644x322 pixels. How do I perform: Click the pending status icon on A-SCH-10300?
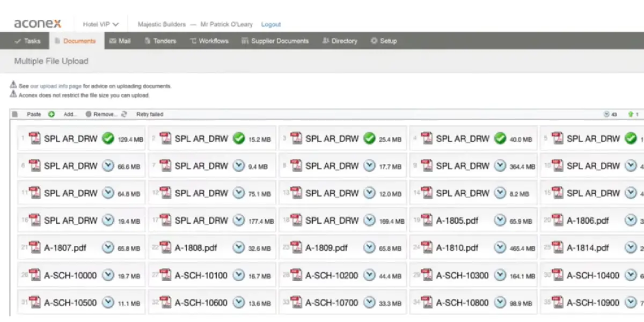point(500,275)
